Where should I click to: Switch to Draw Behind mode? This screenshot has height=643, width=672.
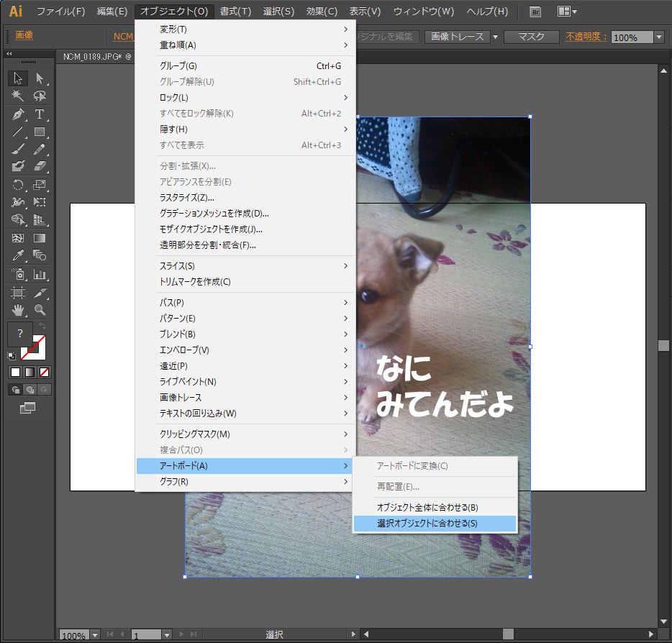[x=30, y=390]
